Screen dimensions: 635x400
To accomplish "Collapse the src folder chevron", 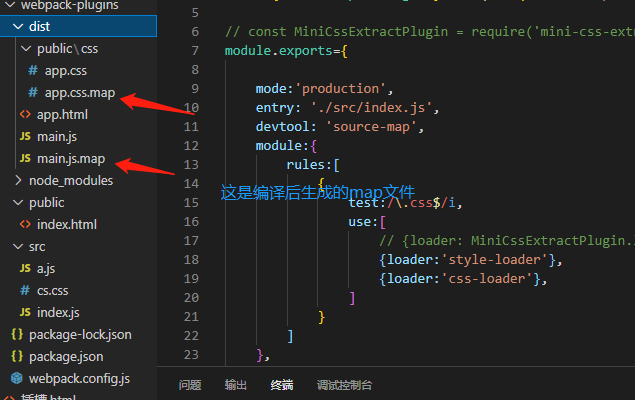I will (18, 247).
